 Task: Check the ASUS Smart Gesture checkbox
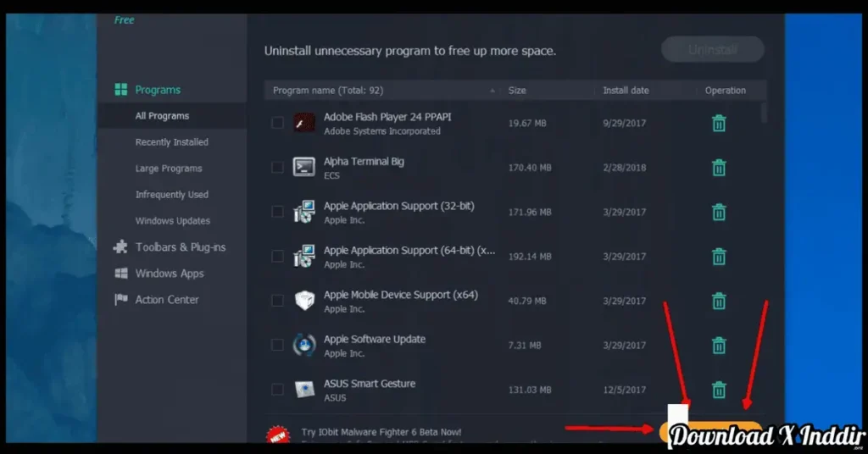[x=277, y=390]
